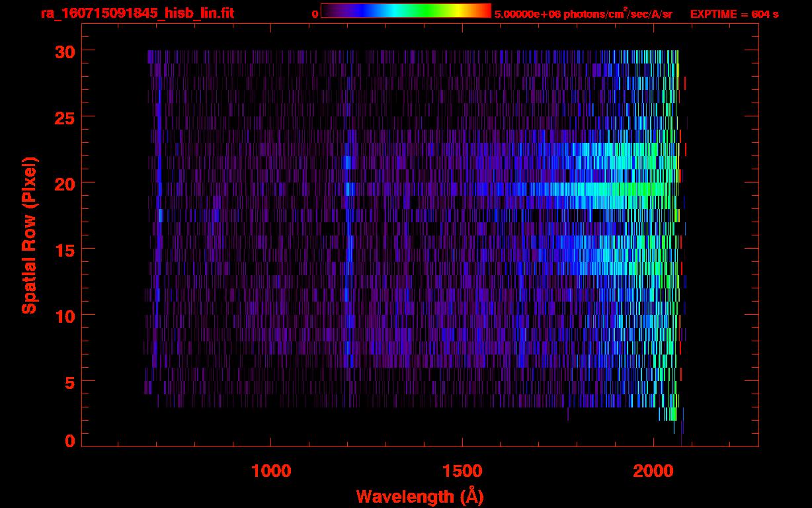Image resolution: width=812 pixels, height=508 pixels.
Task: Click the 2000 wavelength tick label
Action: click(653, 471)
